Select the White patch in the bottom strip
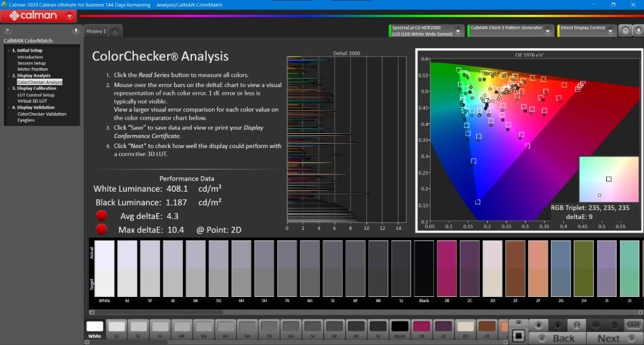This screenshot has width=644, height=345. coord(94,329)
